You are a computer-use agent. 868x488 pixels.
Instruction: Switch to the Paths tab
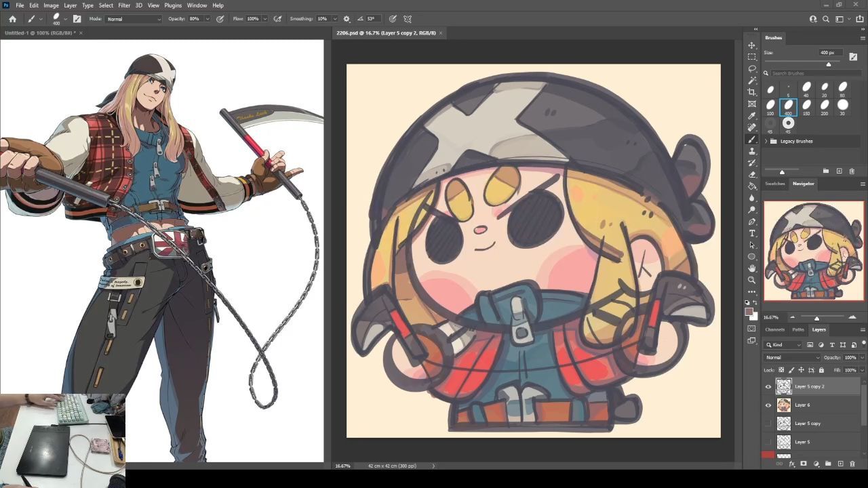798,329
